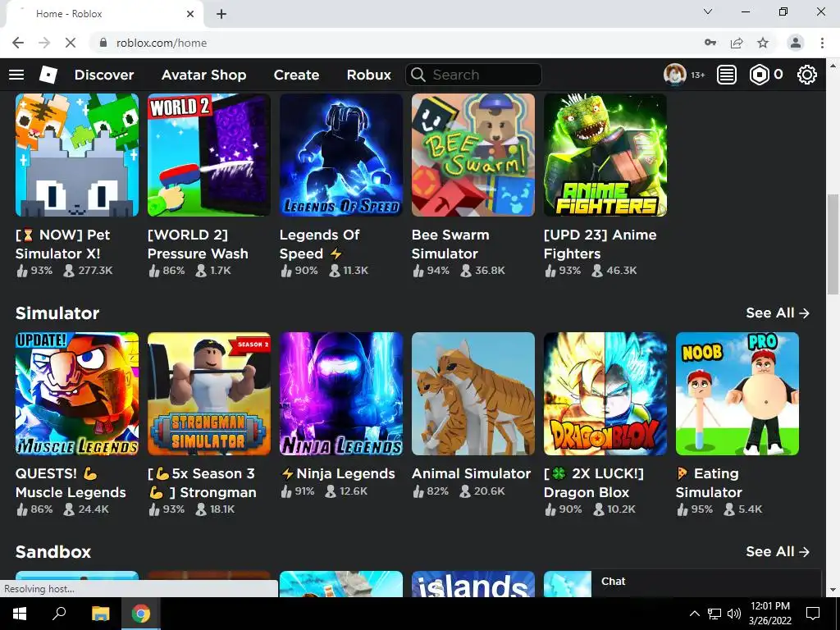This screenshot has height=630, width=840.
Task: Open the Sandbox section heading
Action: 53,552
